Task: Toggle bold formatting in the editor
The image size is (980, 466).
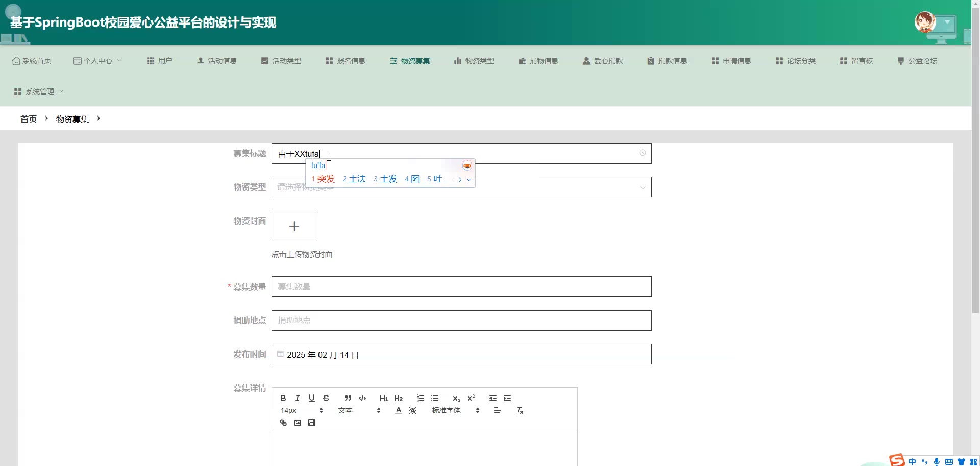Action: point(283,398)
